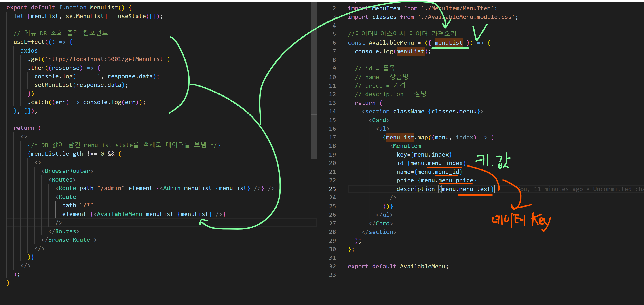The image size is (644, 305).
Task: Click line number 6 in gutter
Action: pos(334,43)
